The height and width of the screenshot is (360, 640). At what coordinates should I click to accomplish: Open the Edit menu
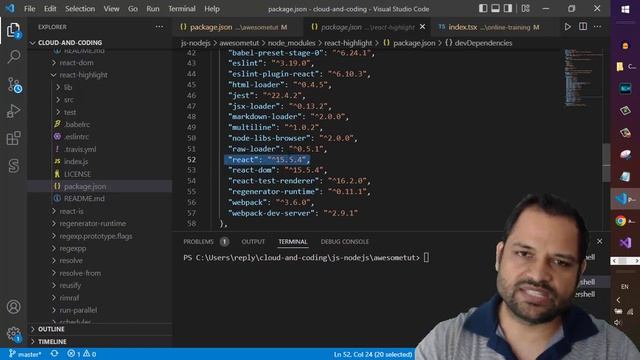(50, 9)
